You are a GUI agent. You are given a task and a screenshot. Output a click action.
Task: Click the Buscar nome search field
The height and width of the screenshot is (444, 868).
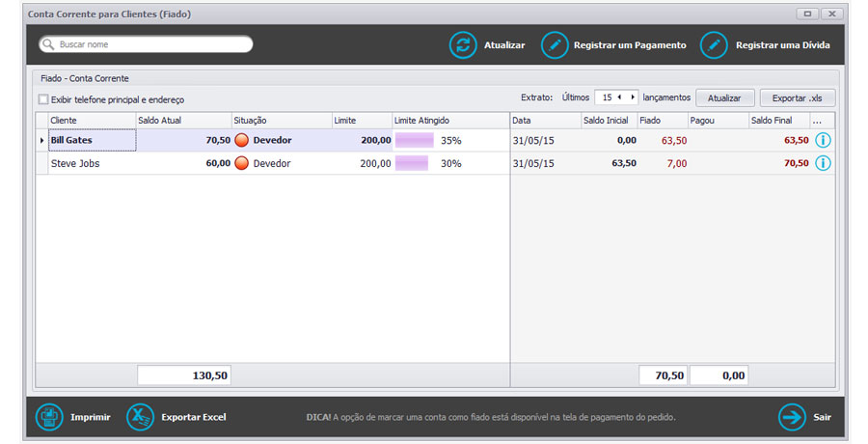(x=149, y=44)
